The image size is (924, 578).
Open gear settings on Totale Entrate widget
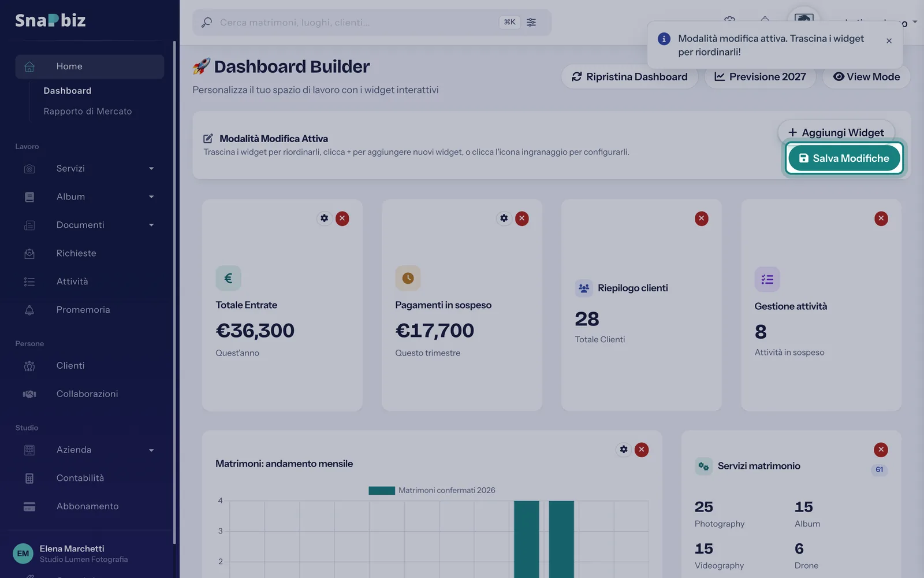point(325,218)
